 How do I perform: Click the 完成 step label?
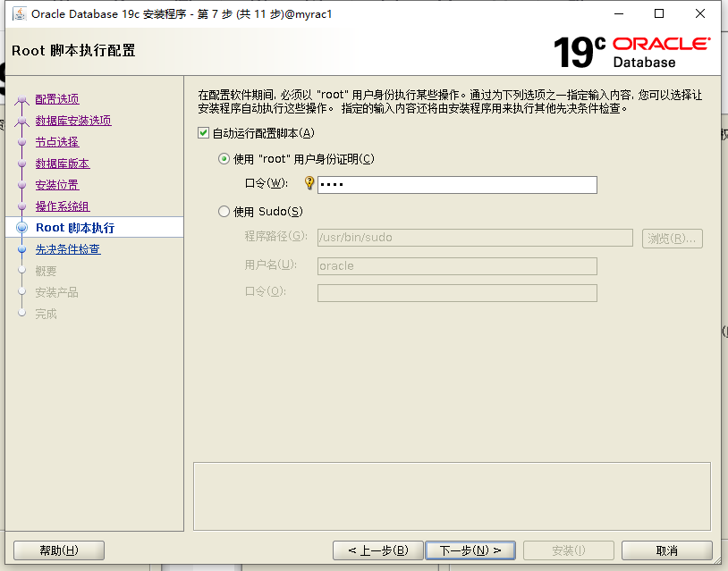(46, 314)
